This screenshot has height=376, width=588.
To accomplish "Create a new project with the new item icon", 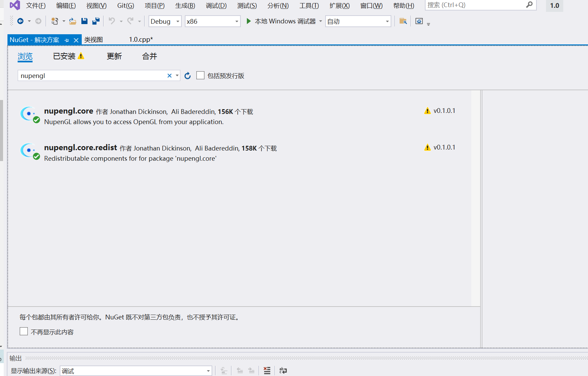I will tap(55, 21).
